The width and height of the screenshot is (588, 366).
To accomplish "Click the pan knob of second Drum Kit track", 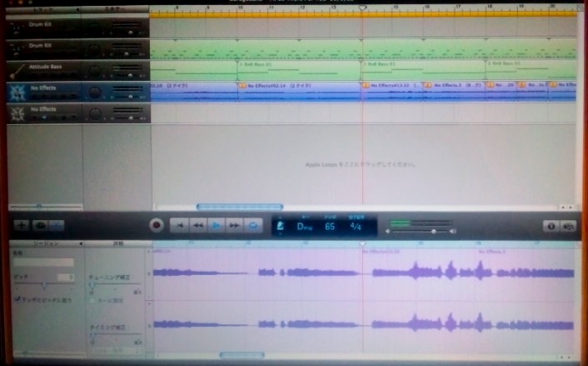I will click(94, 49).
